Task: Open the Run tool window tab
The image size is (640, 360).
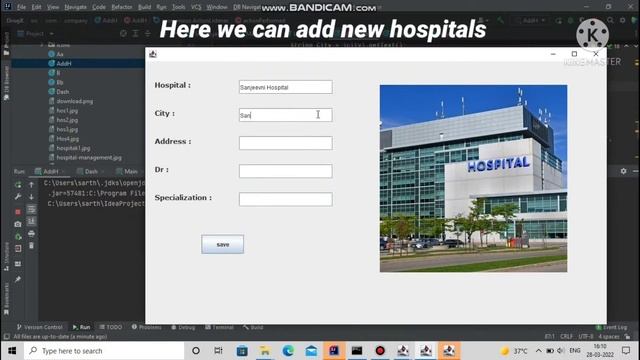Action: (x=81, y=327)
